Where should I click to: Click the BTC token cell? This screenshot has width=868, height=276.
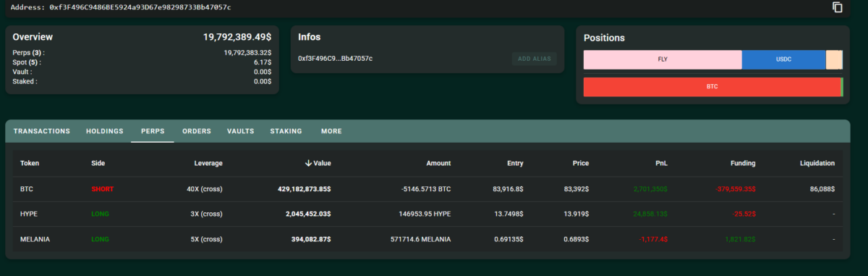coord(27,189)
